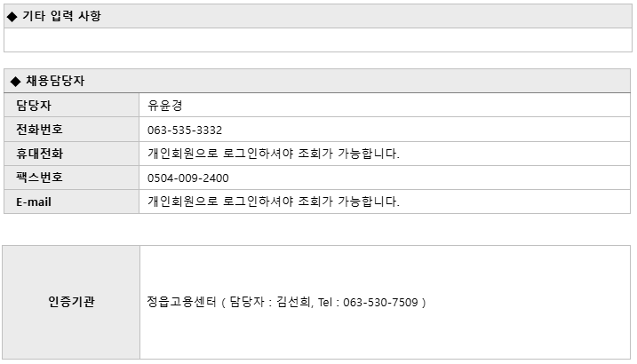Click the login-required message in 휴대전화 row
This screenshot has height=364, width=637.
click(x=274, y=154)
